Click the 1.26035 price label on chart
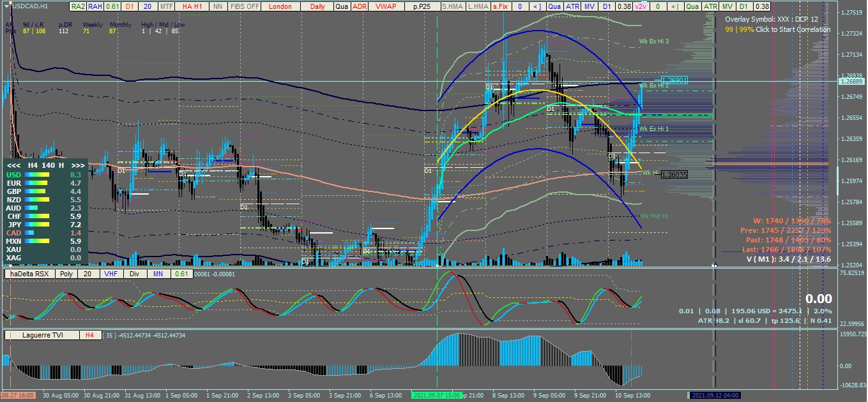The height and width of the screenshot is (402, 868). point(674,174)
